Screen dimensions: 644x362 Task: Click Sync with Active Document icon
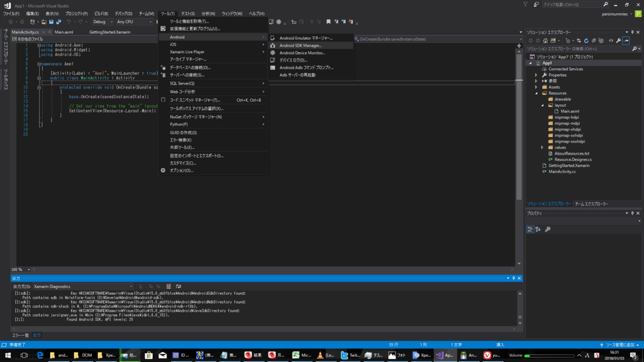(x=579, y=41)
